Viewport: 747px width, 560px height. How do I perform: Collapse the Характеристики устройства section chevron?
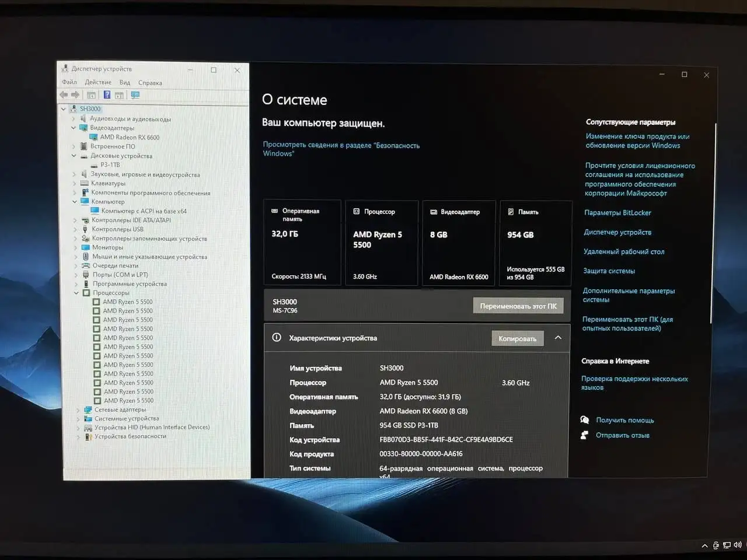click(x=558, y=338)
